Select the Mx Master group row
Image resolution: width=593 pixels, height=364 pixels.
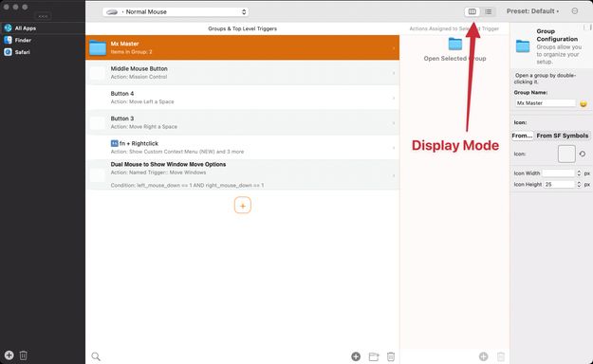coord(243,47)
